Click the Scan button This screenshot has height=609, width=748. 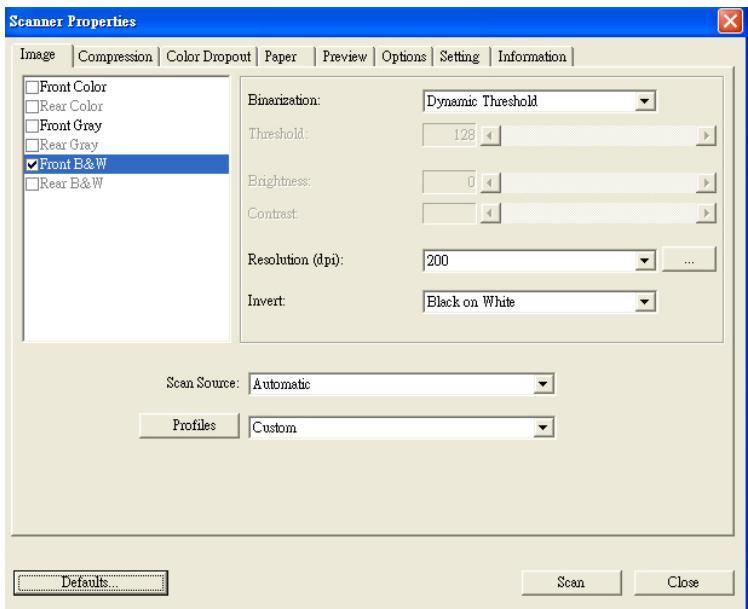tap(570, 581)
